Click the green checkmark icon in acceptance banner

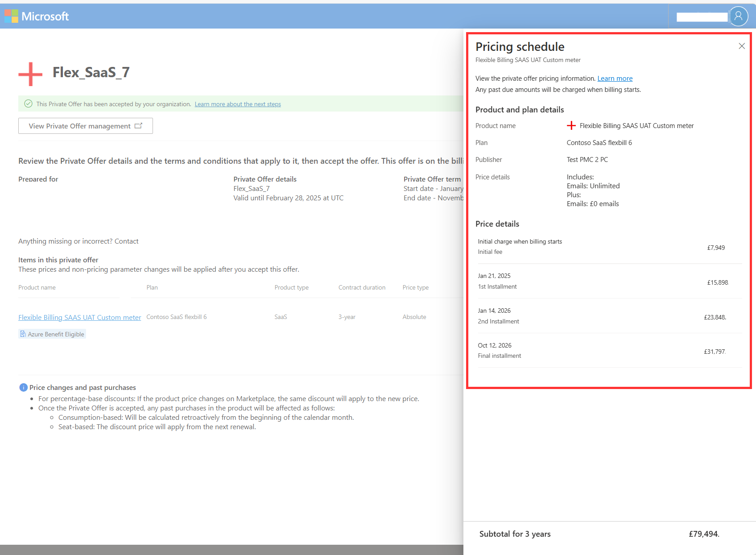click(28, 104)
